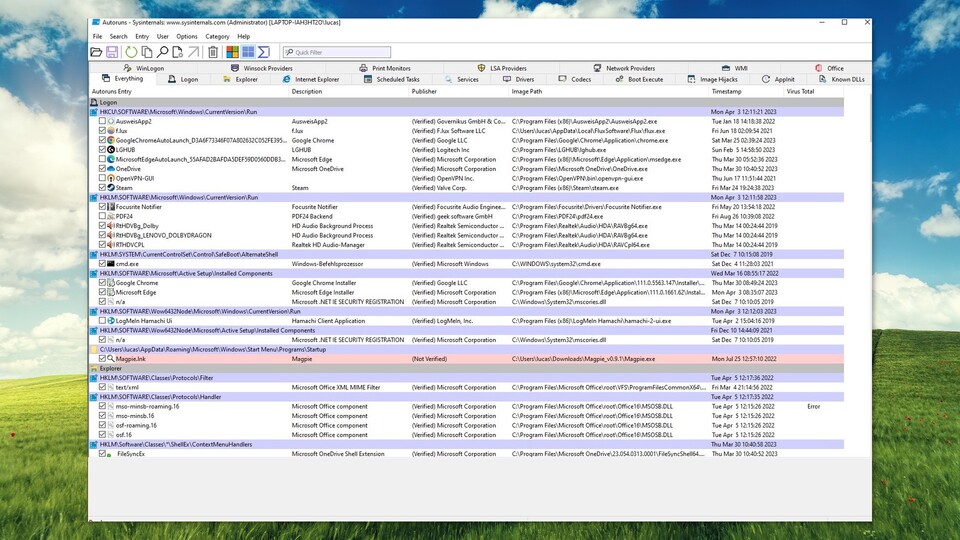960x540 pixels.
Task: Click the OneDrive entry's cloud icon
Action: coord(111,168)
